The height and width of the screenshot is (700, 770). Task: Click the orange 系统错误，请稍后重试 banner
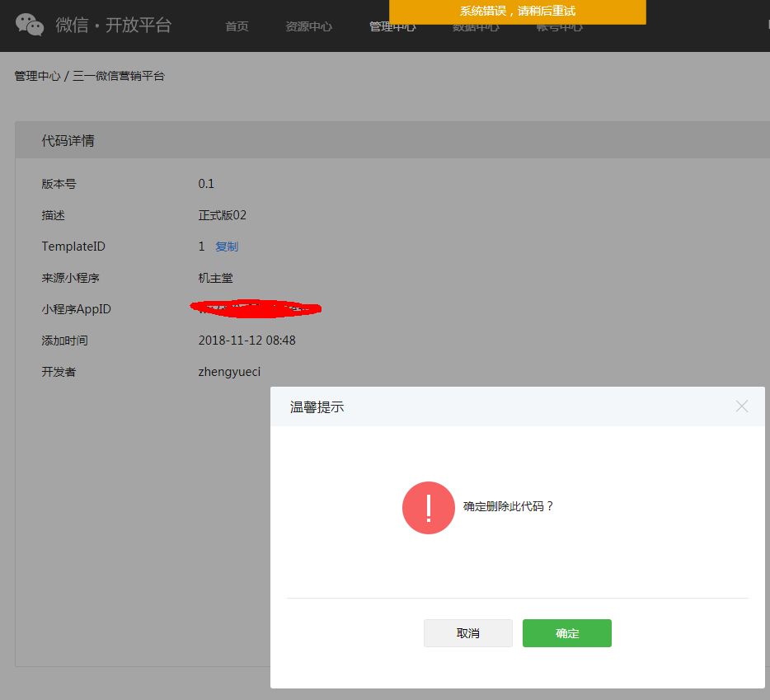[x=518, y=12]
